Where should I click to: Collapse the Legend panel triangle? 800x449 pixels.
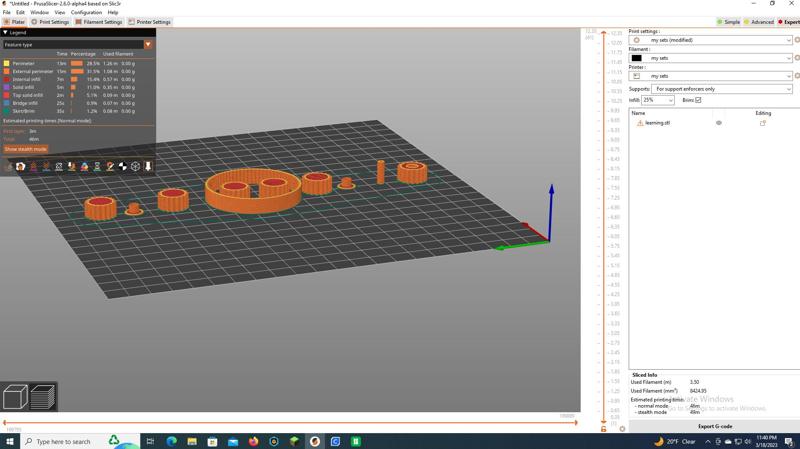(5, 32)
